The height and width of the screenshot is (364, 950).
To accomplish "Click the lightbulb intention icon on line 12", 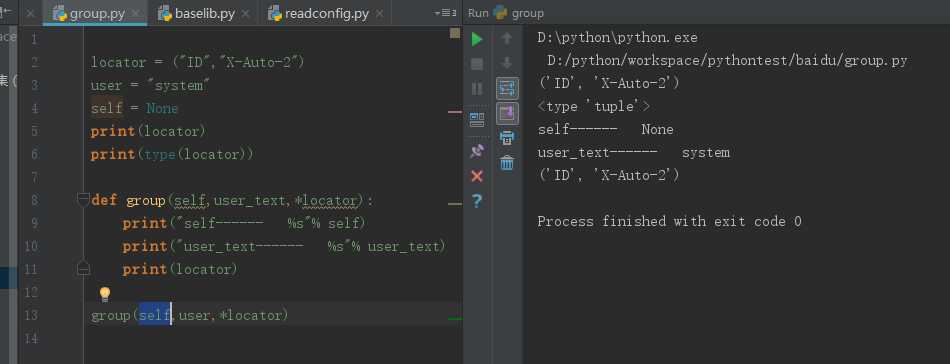I will (105, 294).
